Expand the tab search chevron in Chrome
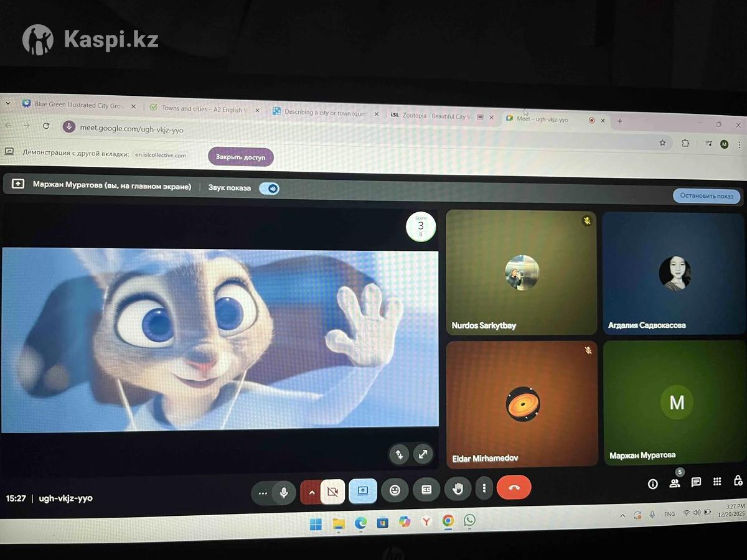The width and height of the screenshot is (747, 560). (8, 103)
